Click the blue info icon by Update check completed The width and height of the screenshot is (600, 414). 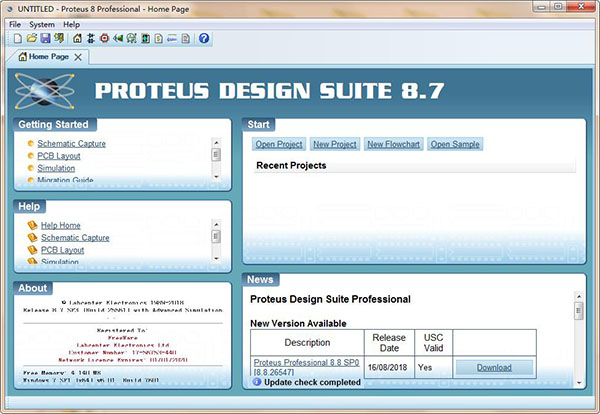tap(257, 382)
